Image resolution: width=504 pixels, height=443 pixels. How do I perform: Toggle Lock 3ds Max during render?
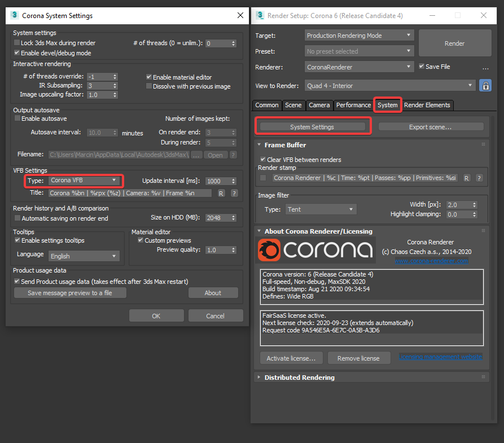[17, 42]
